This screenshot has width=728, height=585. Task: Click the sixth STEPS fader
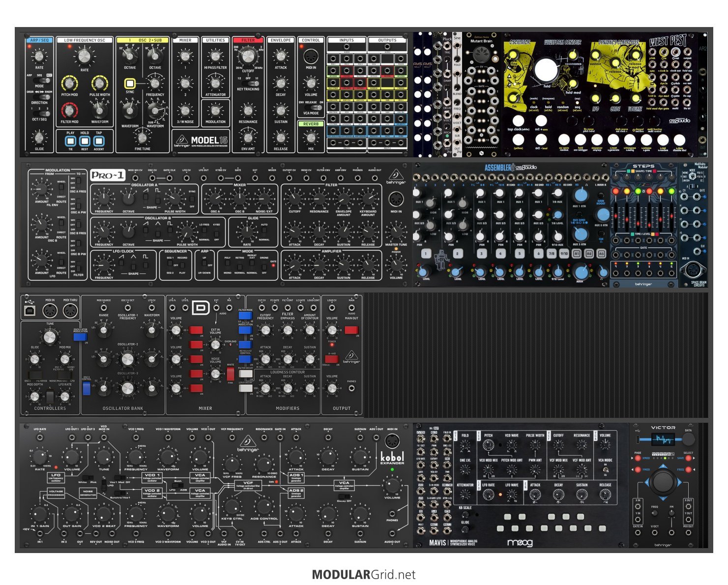tap(670, 216)
